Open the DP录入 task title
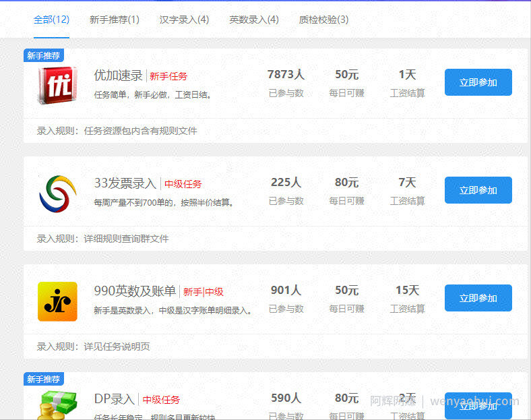Viewport: 531px width, 420px height. tap(114, 399)
